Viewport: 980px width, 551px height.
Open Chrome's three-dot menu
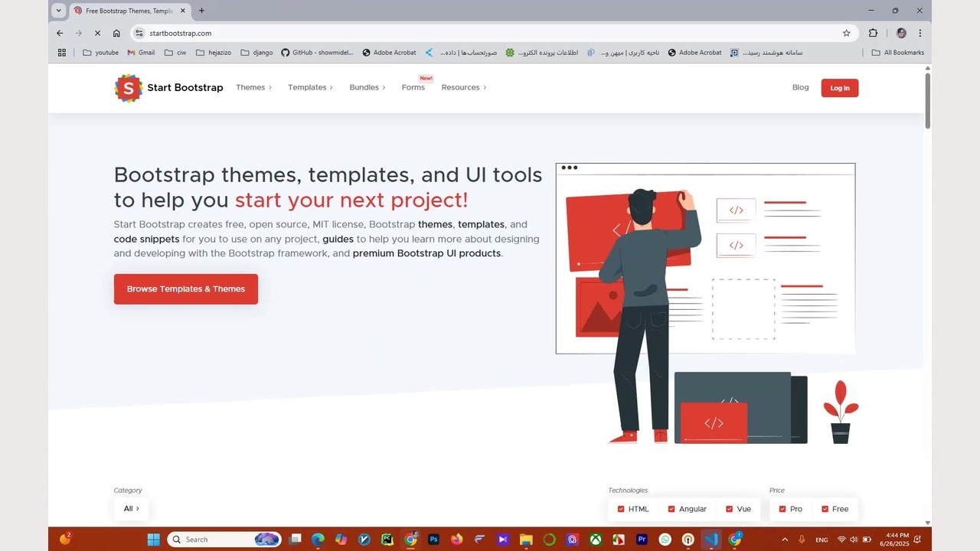tap(920, 33)
